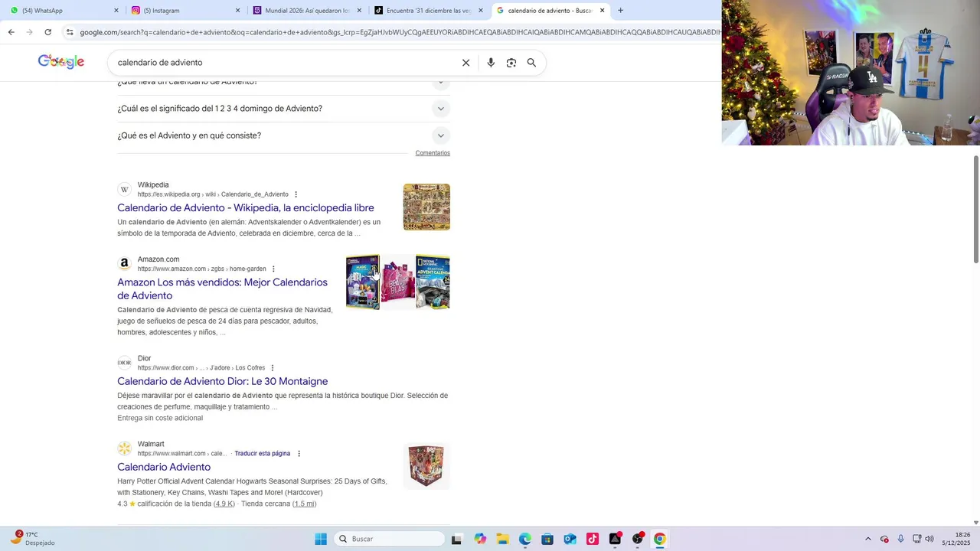Open Microsoft Store from the taskbar
980x551 pixels.
pos(547,539)
